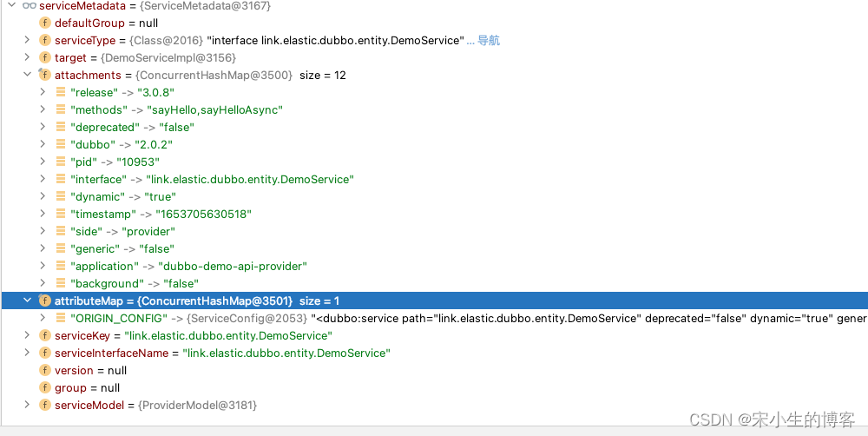Click the field icon beside attachments
The height and width of the screenshot is (436, 868).
[45, 76]
